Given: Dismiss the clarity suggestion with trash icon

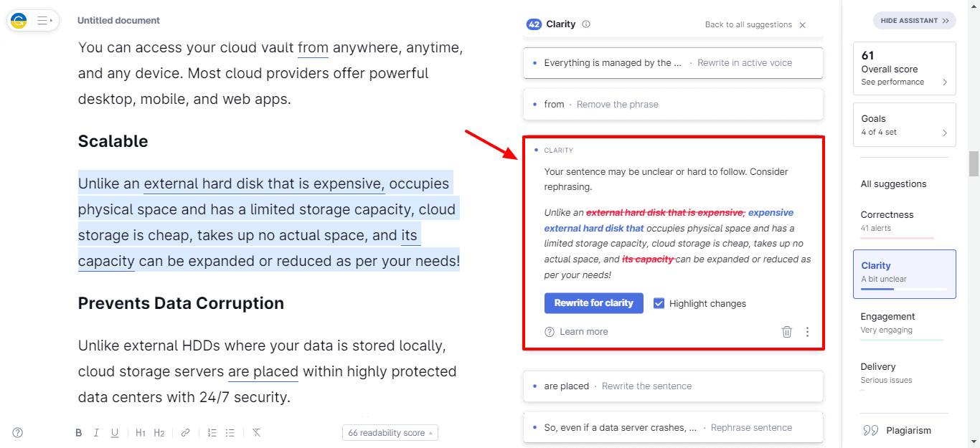Looking at the screenshot, I should 787,332.
